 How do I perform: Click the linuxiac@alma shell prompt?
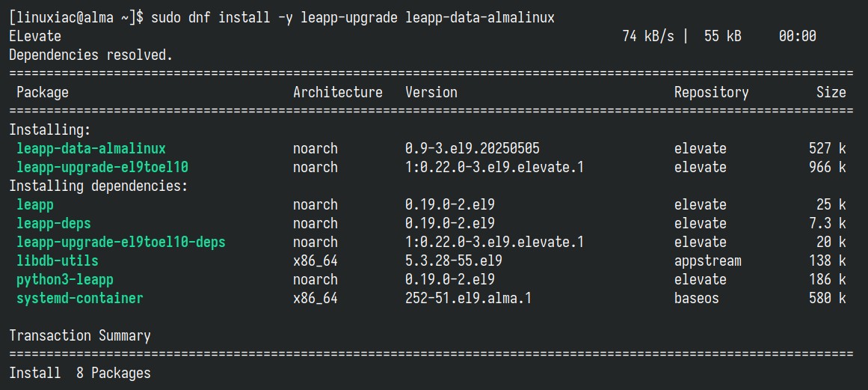point(76,18)
